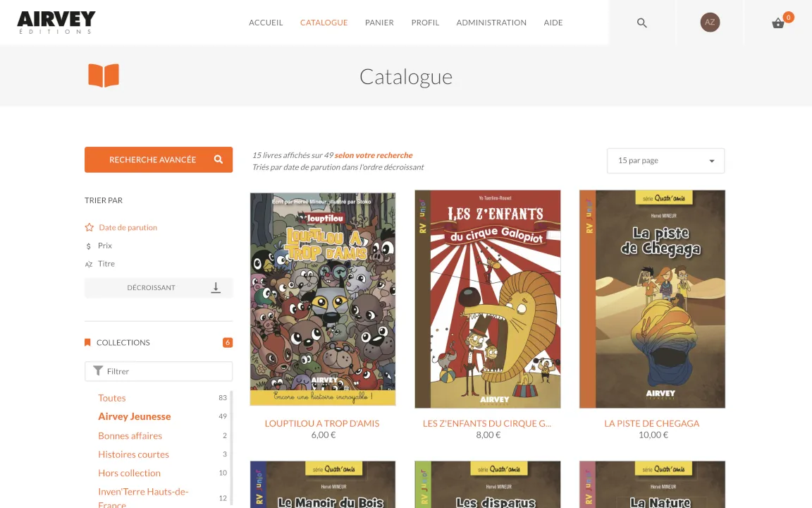The image size is (812, 508).
Task: Click the LES Z'ENFANTS DU CIRQUE G... title
Action: pos(487,423)
